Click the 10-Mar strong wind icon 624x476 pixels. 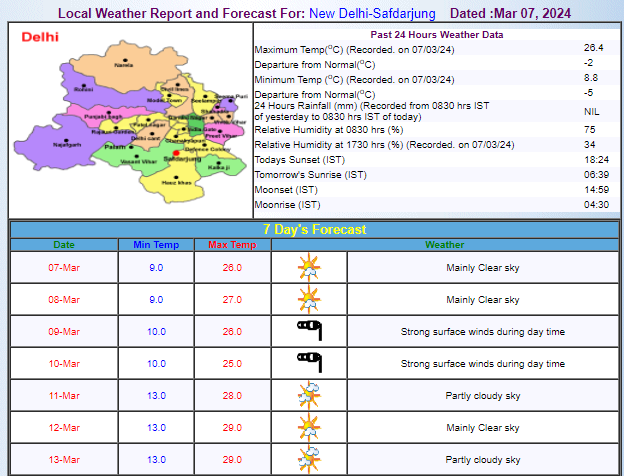coord(309,363)
